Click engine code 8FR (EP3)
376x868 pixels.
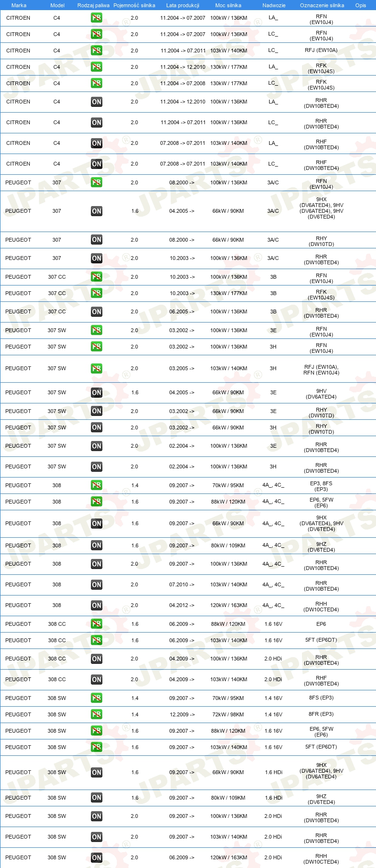coord(321,714)
